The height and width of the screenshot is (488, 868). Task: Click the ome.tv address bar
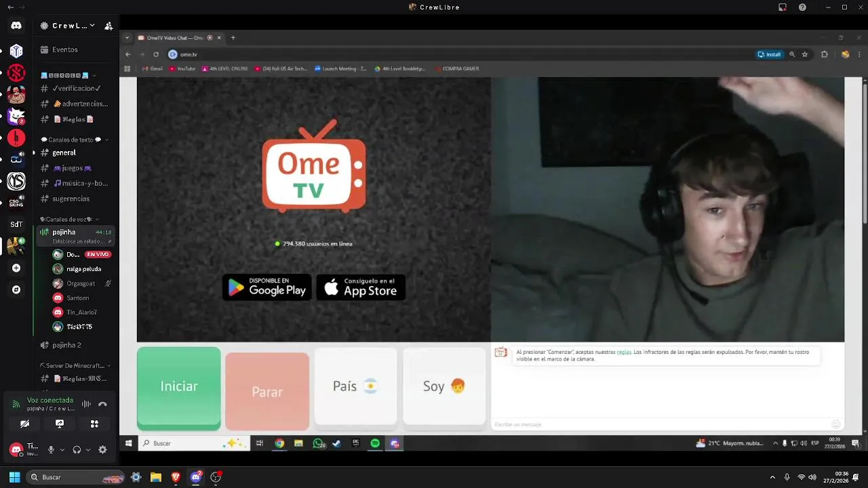click(x=460, y=54)
